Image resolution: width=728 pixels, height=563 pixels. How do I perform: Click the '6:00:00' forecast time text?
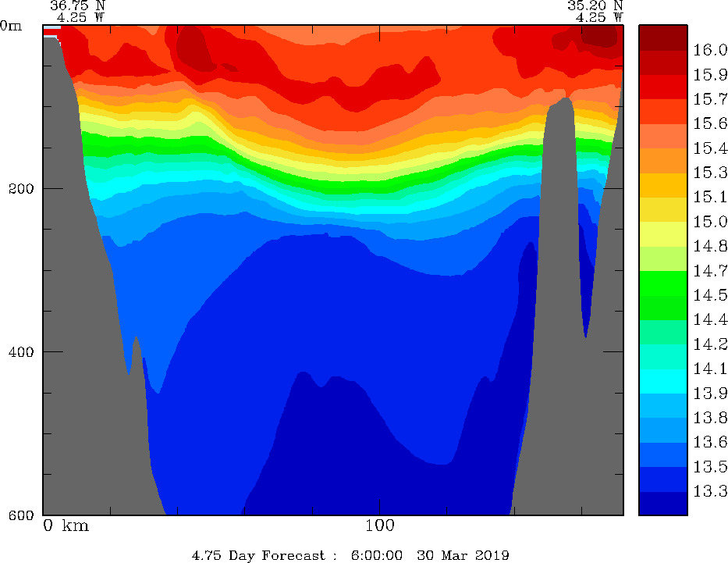[x=377, y=555]
